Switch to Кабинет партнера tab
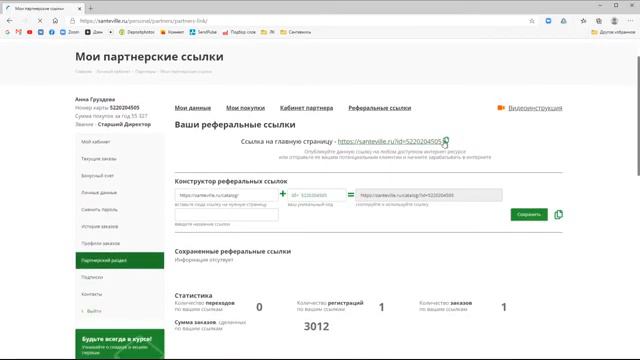The height and width of the screenshot is (360, 640). [307, 108]
